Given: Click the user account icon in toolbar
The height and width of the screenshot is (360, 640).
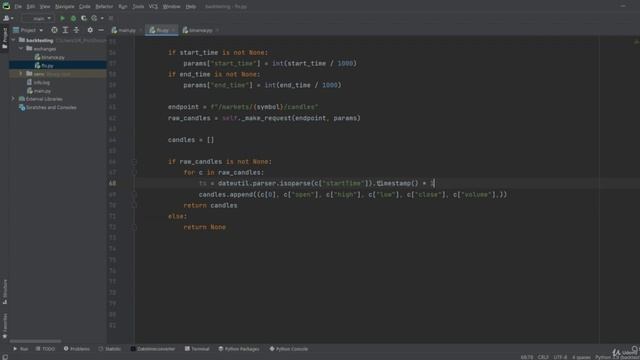Looking at the screenshot, I should pyautogui.click(x=8, y=18).
